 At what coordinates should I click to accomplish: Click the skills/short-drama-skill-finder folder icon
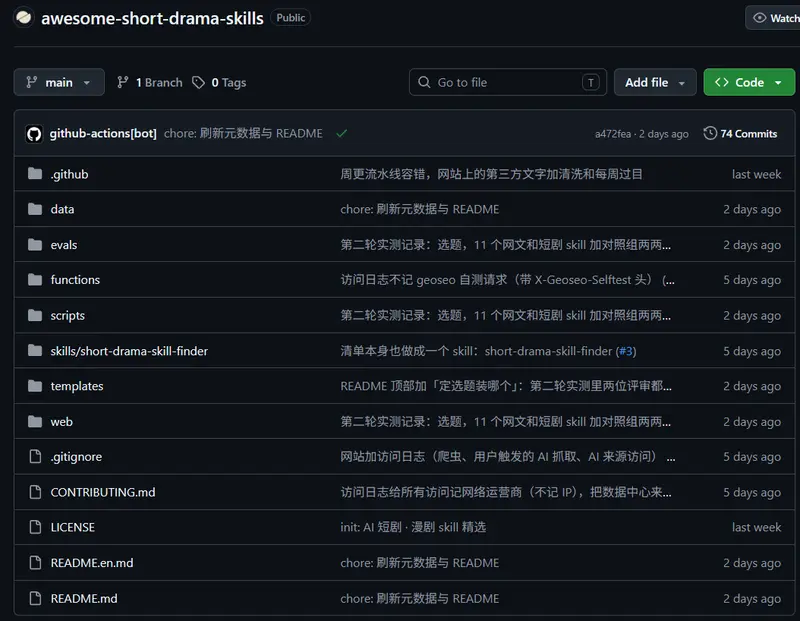[35, 351]
